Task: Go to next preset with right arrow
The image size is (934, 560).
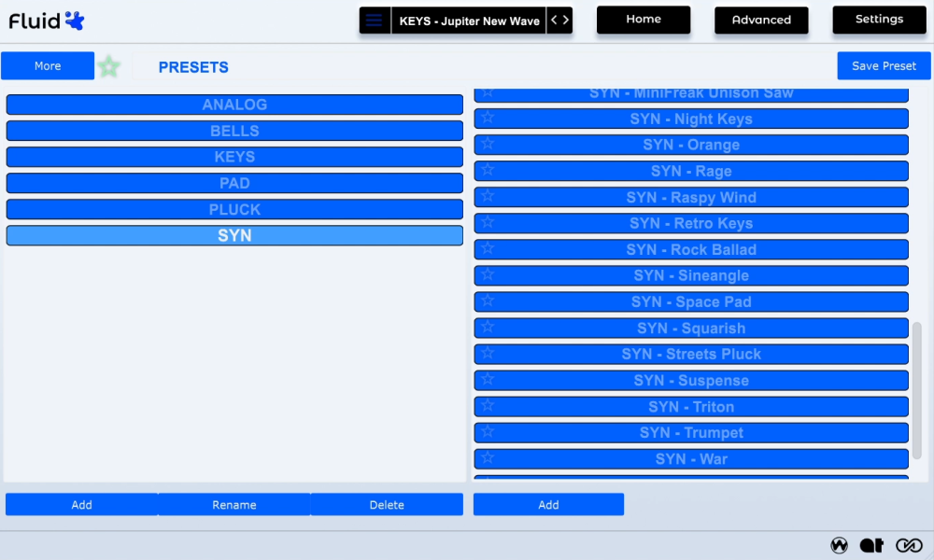Action: pyautogui.click(x=566, y=21)
